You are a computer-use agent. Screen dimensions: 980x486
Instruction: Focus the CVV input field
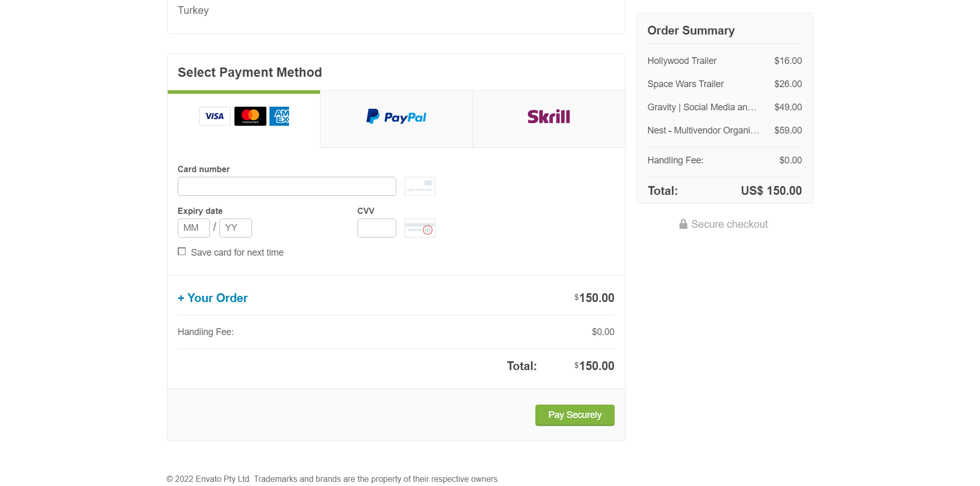377,228
